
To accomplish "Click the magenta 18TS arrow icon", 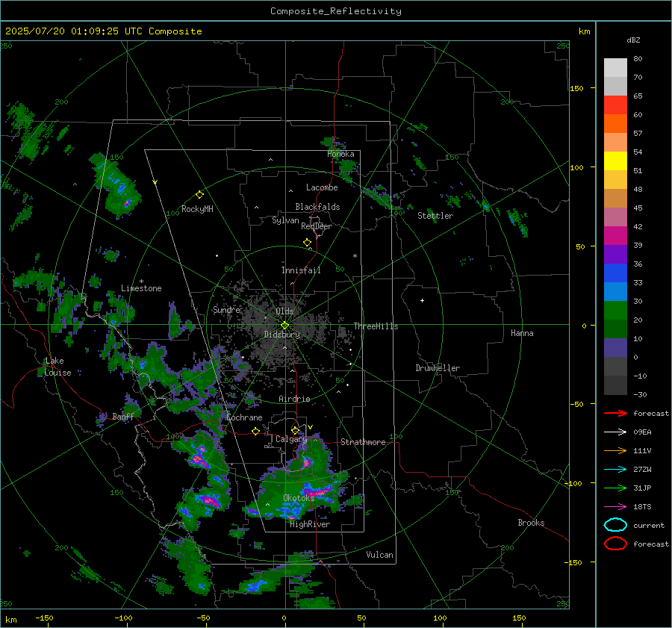I will click(615, 507).
